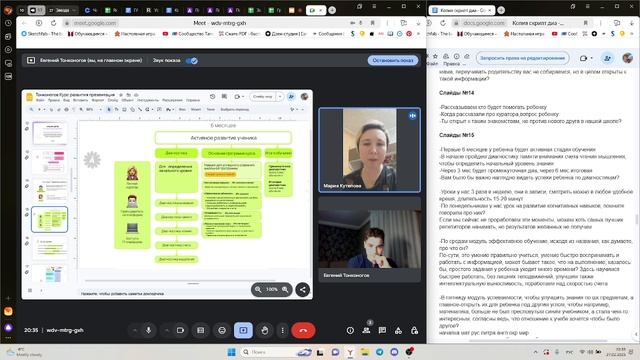This screenshot has width=640, height=360.
Task: Open host controls lock icon
Action: pyautogui.click(x=414, y=331)
